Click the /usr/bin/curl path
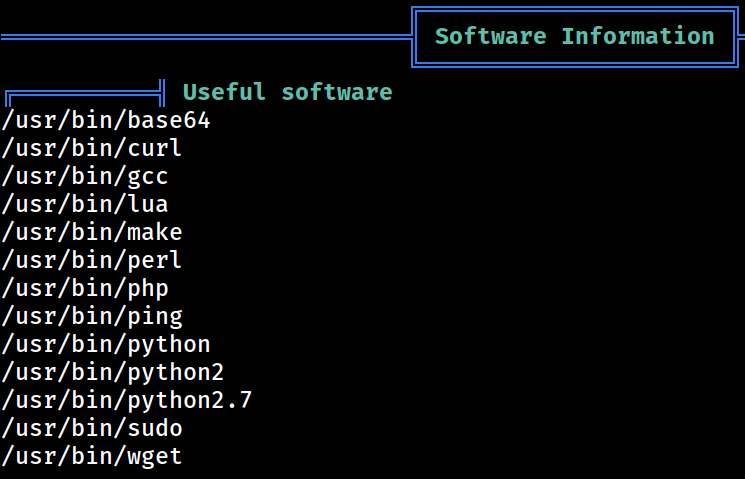This screenshot has height=479, width=745. [92, 148]
